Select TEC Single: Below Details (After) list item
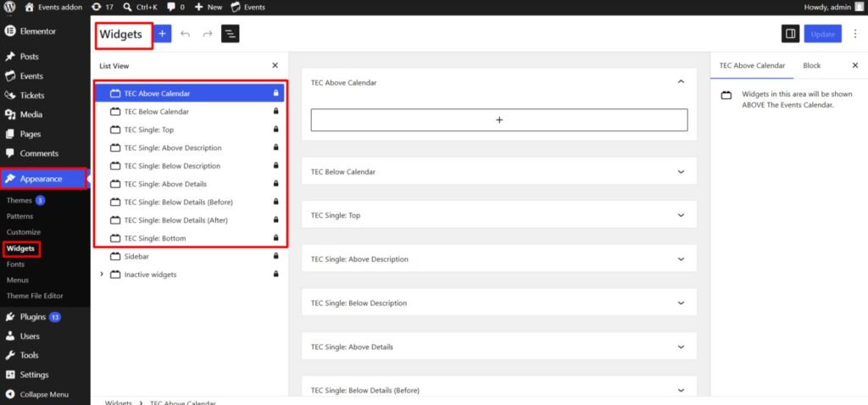 click(189, 219)
